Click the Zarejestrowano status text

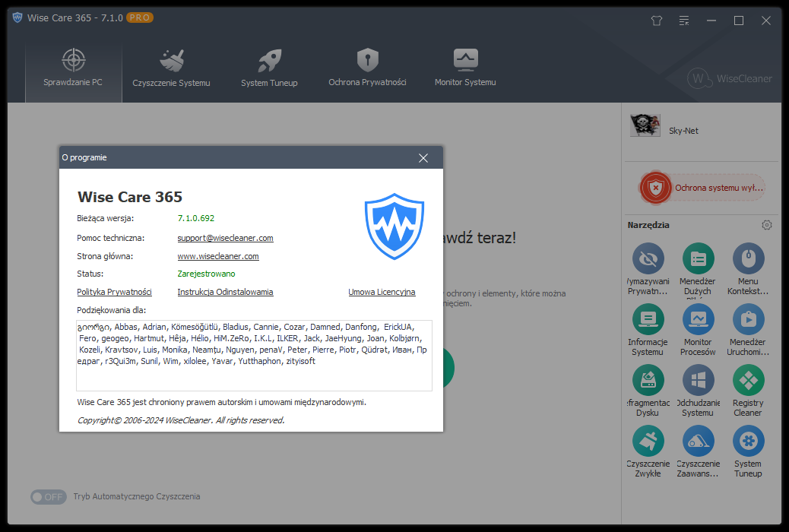point(206,274)
